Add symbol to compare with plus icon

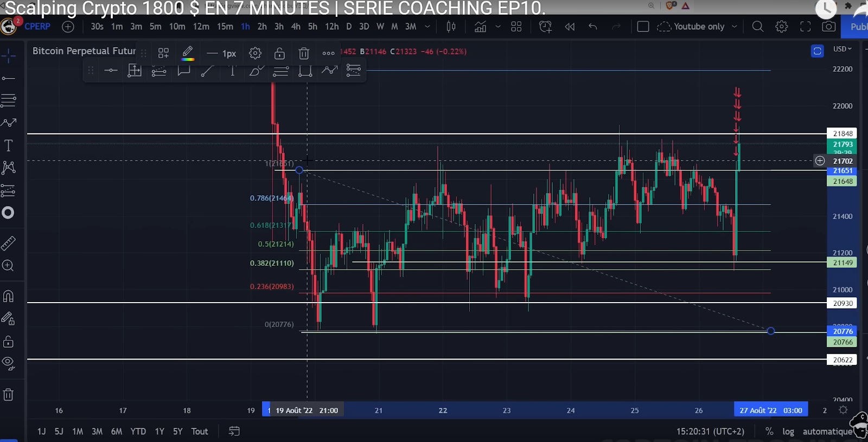pos(68,27)
